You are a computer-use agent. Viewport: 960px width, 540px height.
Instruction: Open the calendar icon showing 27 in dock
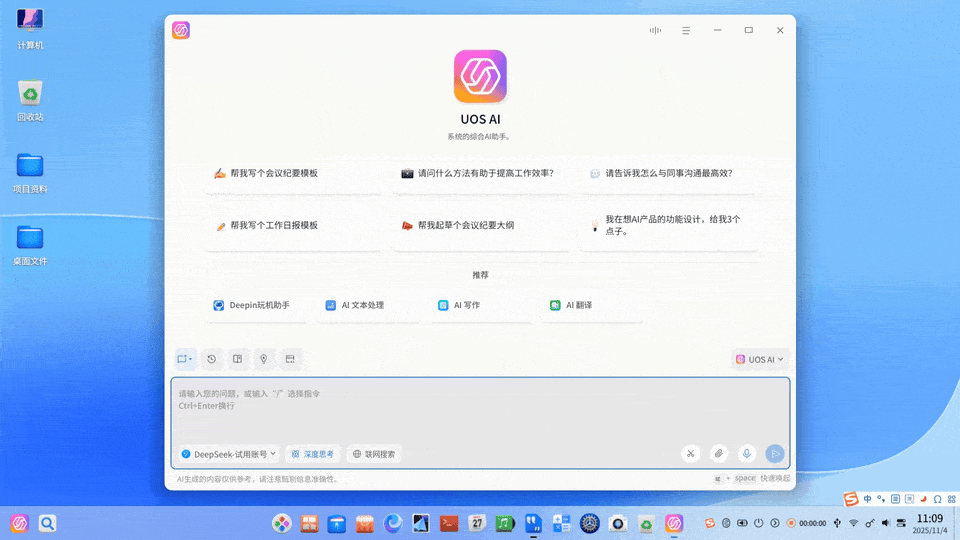[x=477, y=523]
